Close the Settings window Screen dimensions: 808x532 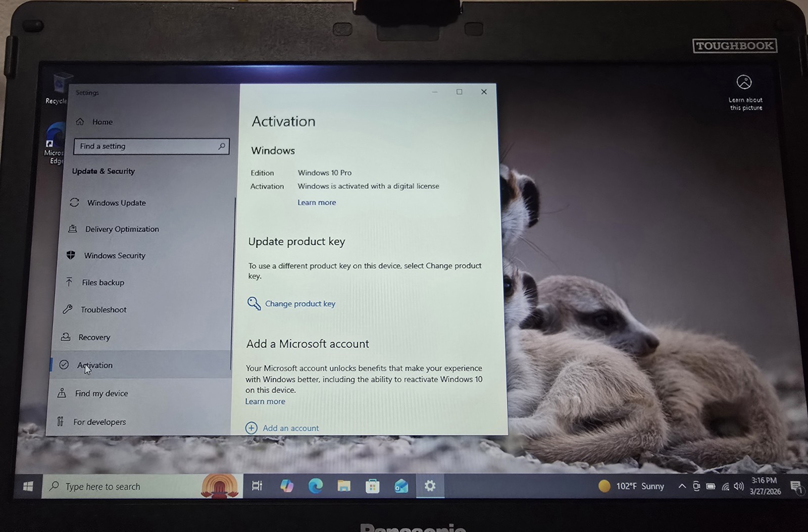[484, 92]
